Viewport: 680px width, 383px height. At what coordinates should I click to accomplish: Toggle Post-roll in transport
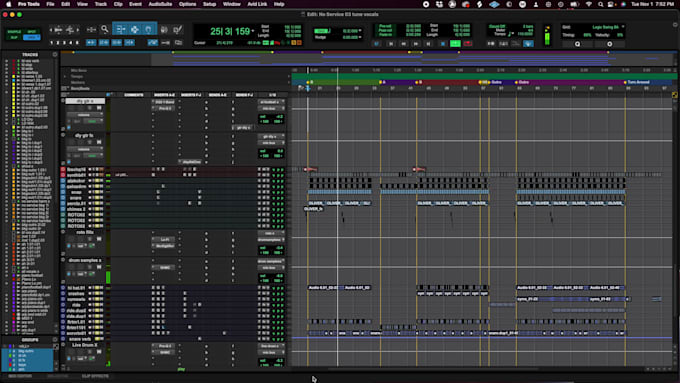(x=385, y=30)
